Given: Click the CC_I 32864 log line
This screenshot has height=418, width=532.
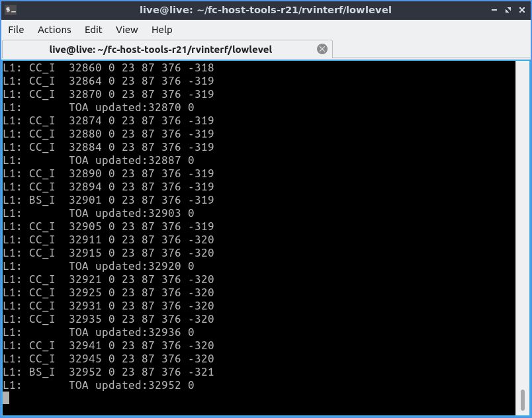Looking at the screenshot, I should point(109,81).
